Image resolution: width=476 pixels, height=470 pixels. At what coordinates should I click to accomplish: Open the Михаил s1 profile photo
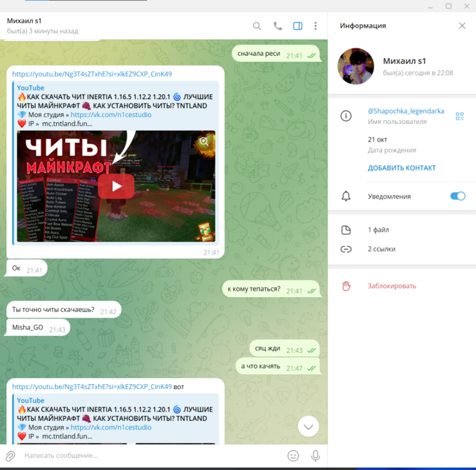[x=356, y=66]
